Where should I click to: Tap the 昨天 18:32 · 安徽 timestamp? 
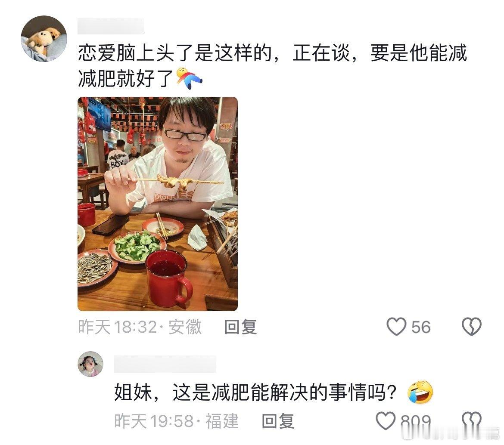[140, 327]
